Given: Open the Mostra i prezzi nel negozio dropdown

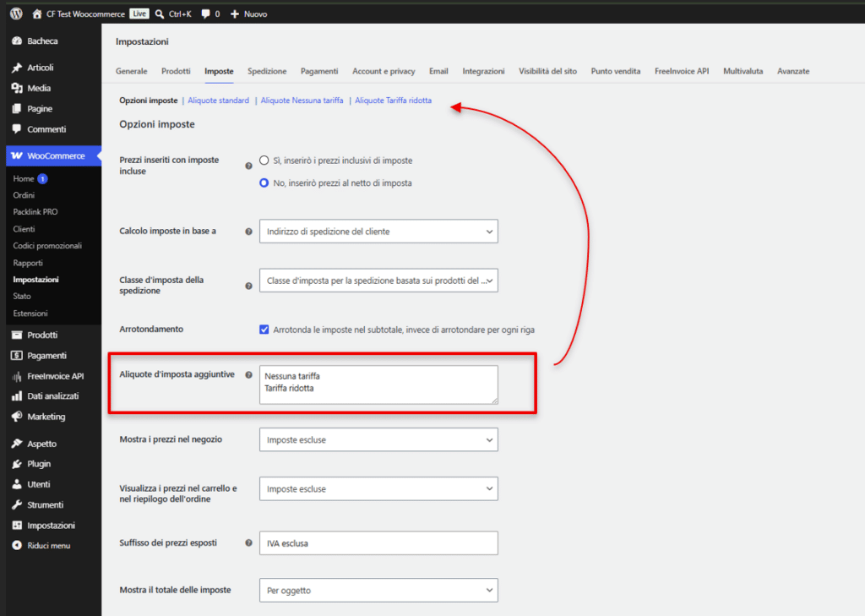Looking at the screenshot, I should tap(378, 440).
